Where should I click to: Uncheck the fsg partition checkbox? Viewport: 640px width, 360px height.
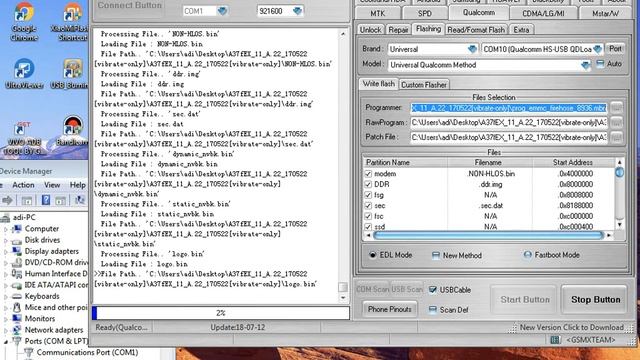point(368,195)
